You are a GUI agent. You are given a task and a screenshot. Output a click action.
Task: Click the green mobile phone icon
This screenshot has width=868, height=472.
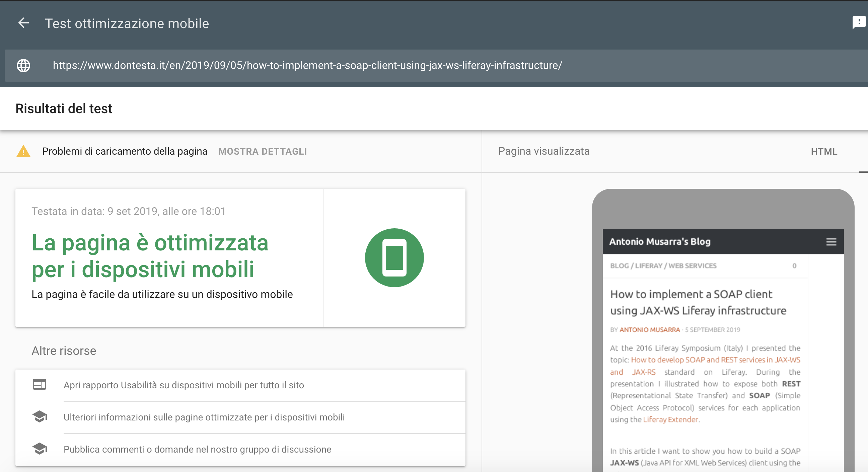[394, 258]
